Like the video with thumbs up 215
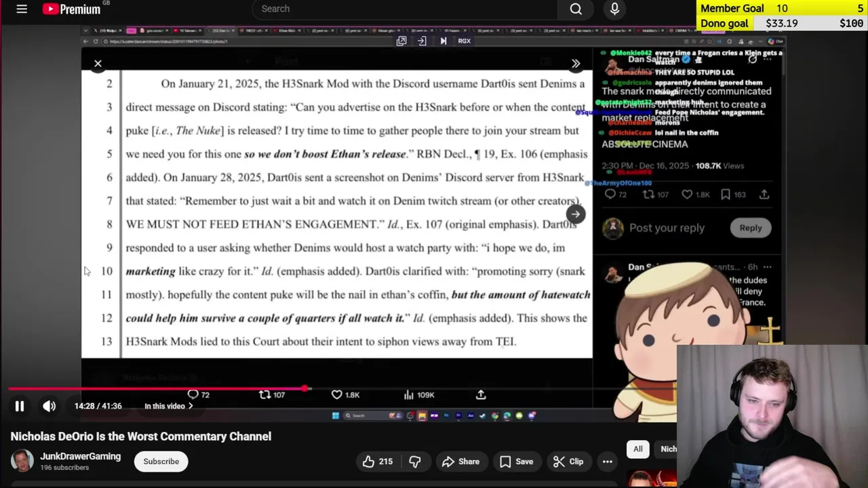 coord(377,462)
